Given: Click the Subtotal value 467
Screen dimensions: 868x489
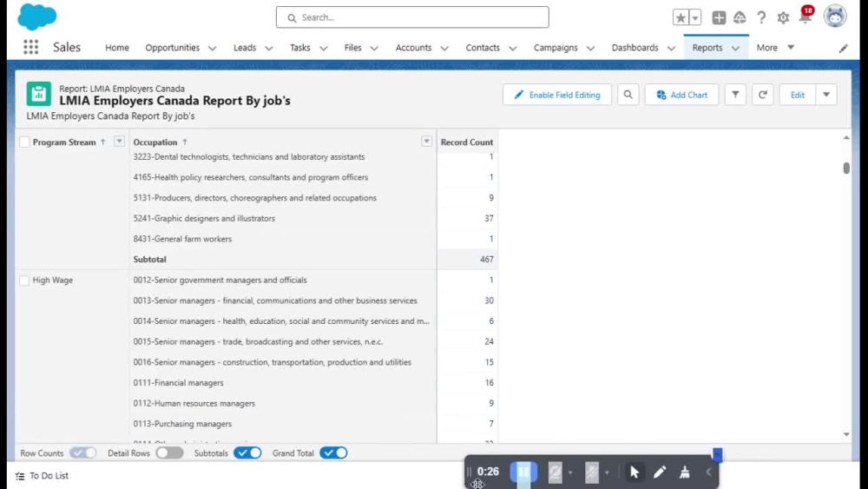Looking at the screenshot, I should [x=487, y=259].
